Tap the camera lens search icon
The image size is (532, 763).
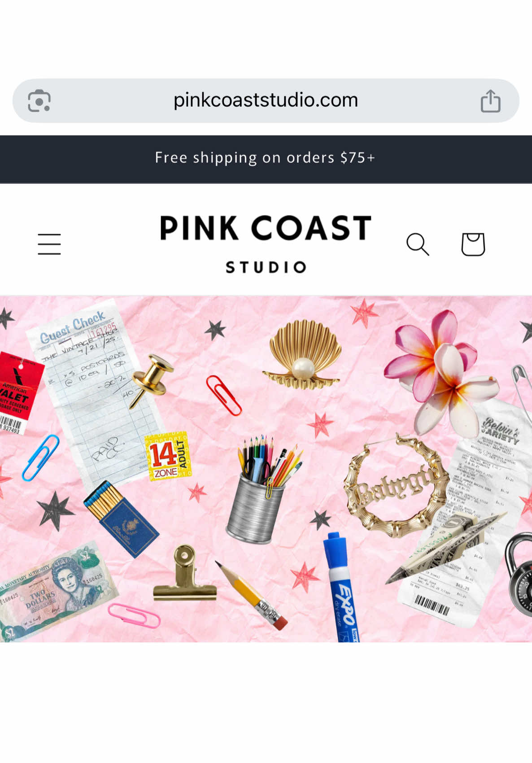pyautogui.click(x=39, y=100)
